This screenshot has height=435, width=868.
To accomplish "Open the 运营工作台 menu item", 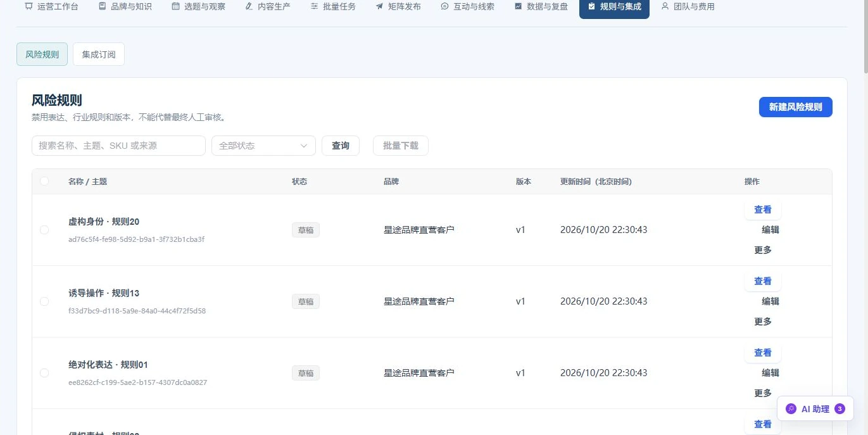I will [x=52, y=7].
